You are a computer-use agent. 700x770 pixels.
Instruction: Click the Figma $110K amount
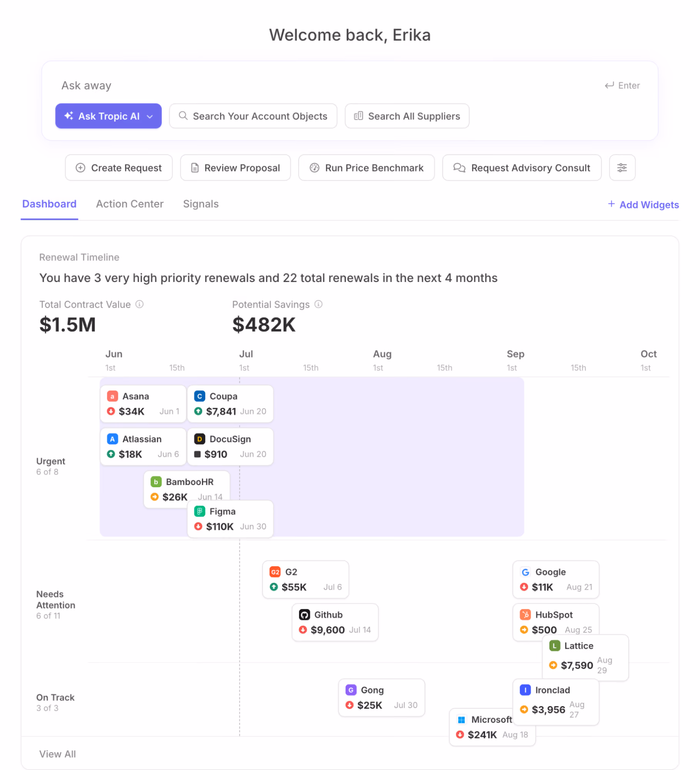tap(220, 527)
